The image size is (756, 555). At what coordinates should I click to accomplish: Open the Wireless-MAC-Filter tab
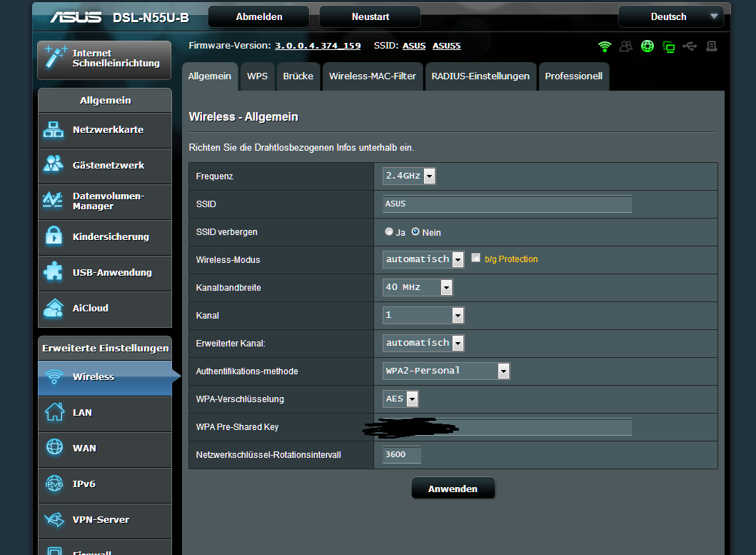[372, 76]
